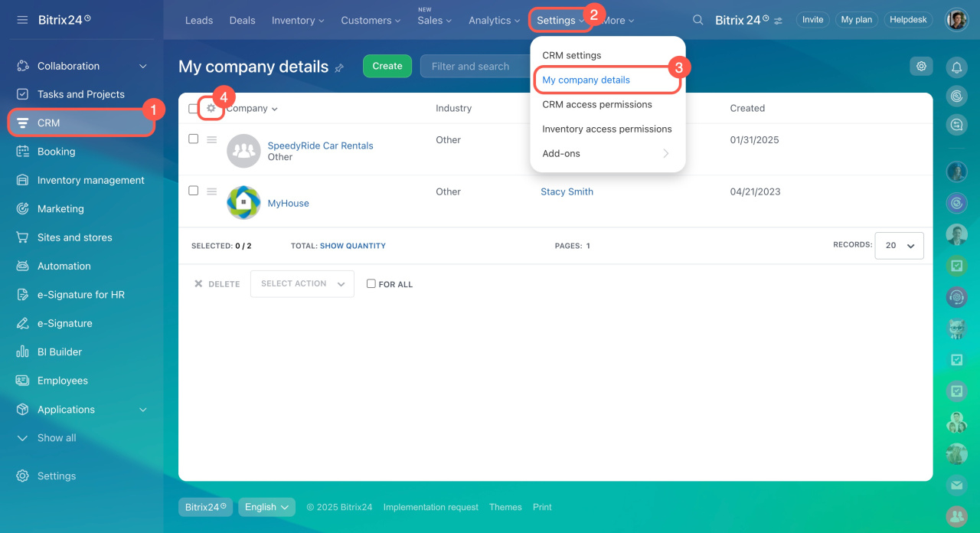The height and width of the screenshot is (533, 980).
Task: Toggle the select-all checkbox in the grid header
Action: click(194, 109)
